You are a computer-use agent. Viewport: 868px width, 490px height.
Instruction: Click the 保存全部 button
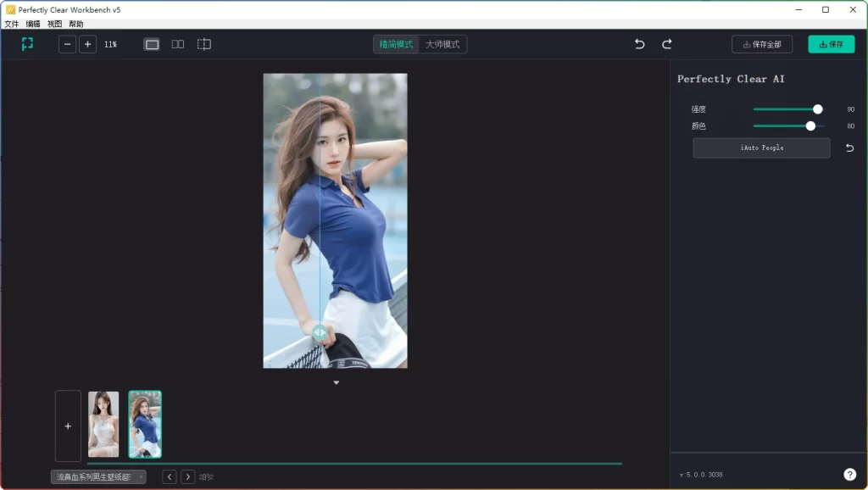coord(762,44)
